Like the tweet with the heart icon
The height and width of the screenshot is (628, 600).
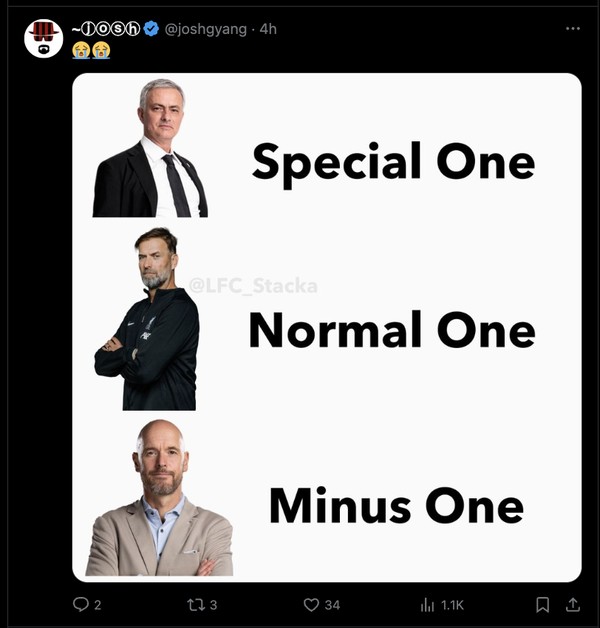click(x=311, y=605)
